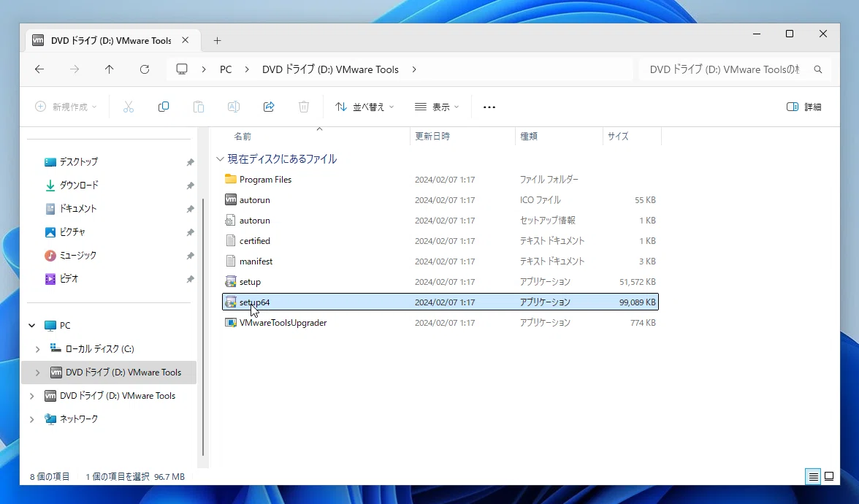859x504 pixels.
Task: Click the Rename icon in the toolbar
Action: [x=234, y=107]
